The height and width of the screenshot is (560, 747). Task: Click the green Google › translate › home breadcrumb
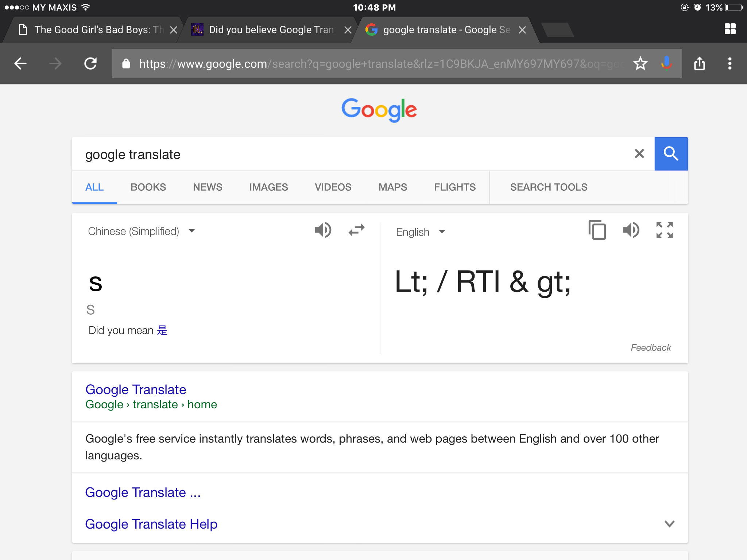pos(151,404)
